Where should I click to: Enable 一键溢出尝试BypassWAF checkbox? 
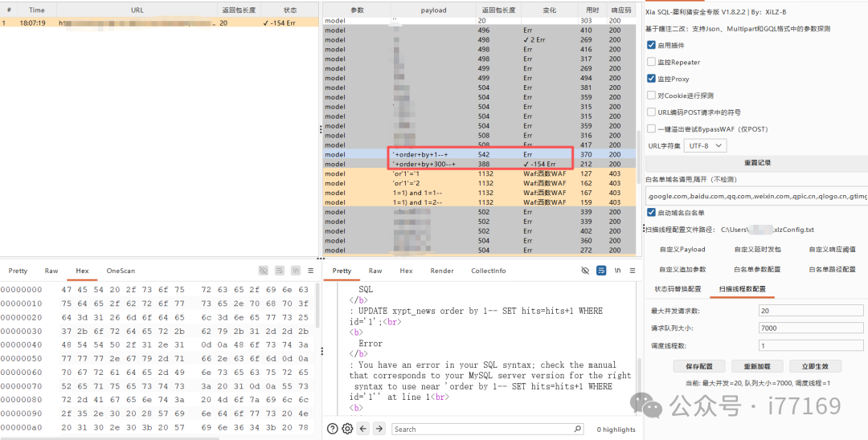click(x=651, y=128)
